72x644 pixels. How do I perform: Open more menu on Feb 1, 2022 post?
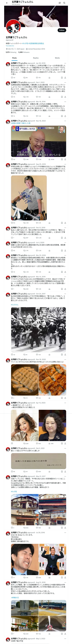pos(65,82)
